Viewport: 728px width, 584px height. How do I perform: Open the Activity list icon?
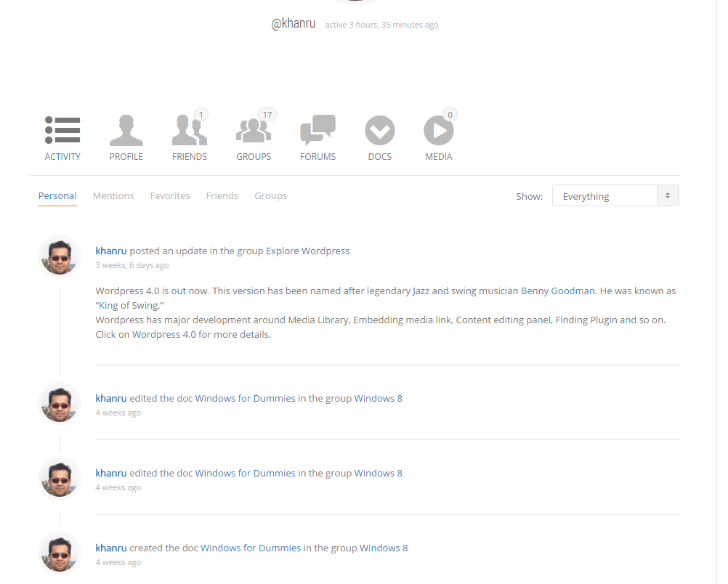point(62,131)
